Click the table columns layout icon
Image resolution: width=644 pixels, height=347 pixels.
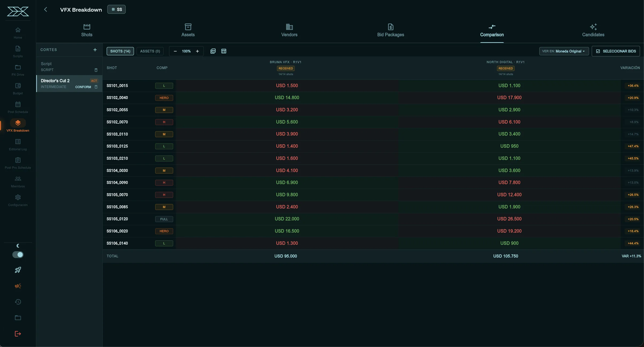point(224,51)
